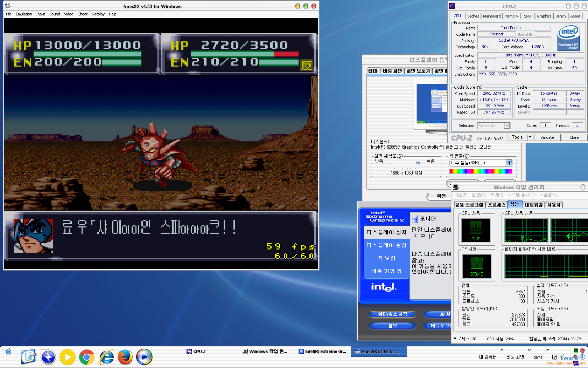Select 색 보정 in Intel Graphics sidebar
Screen dimensions: 588x368
pyautogui.click(x=386, y=258)
